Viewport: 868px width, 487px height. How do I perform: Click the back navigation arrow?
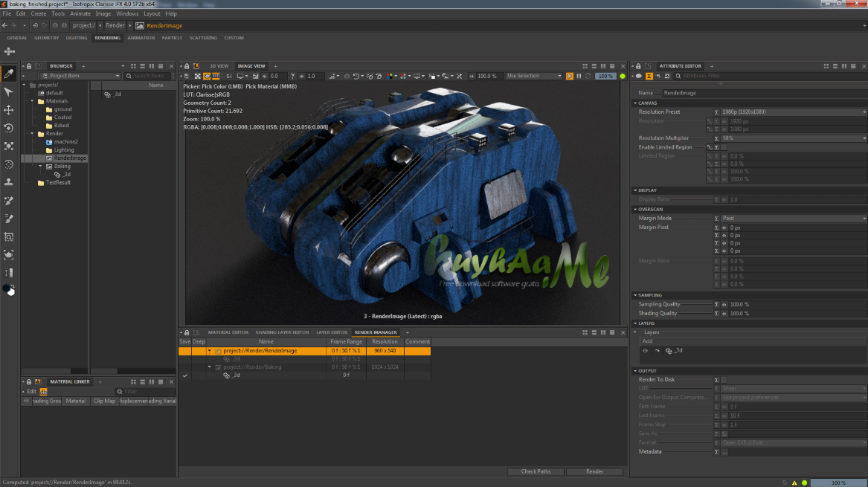5,25
